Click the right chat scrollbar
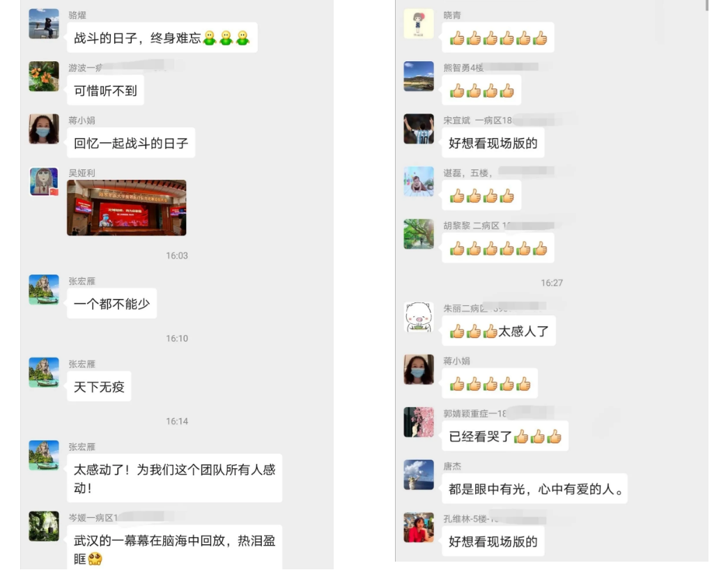The width and height of the screenshot is (728, 570). (x=706, y=6)
